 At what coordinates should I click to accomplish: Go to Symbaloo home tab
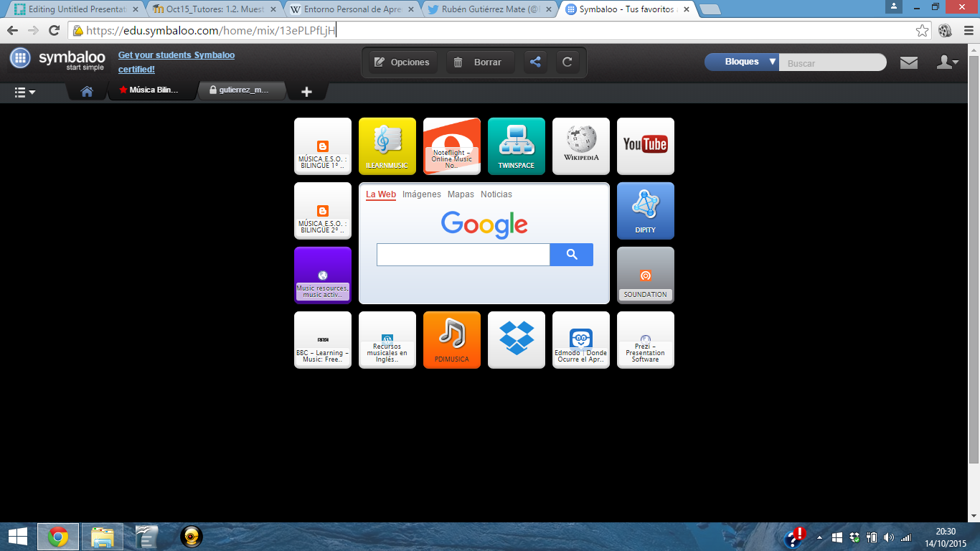pyautogui.click(x=87, y=91)
